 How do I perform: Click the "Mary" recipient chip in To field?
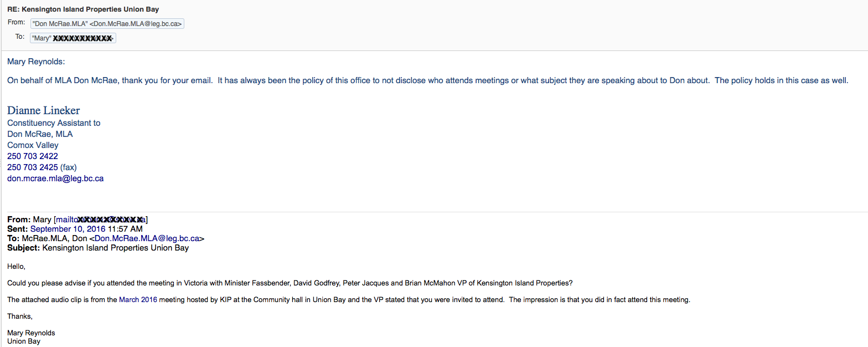[x=73, y=38]
